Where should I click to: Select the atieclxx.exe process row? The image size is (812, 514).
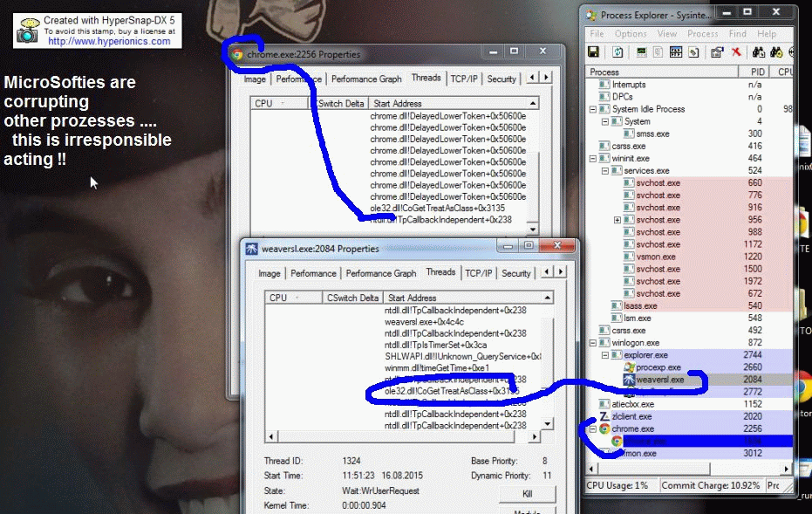click(x=690, y=404)
